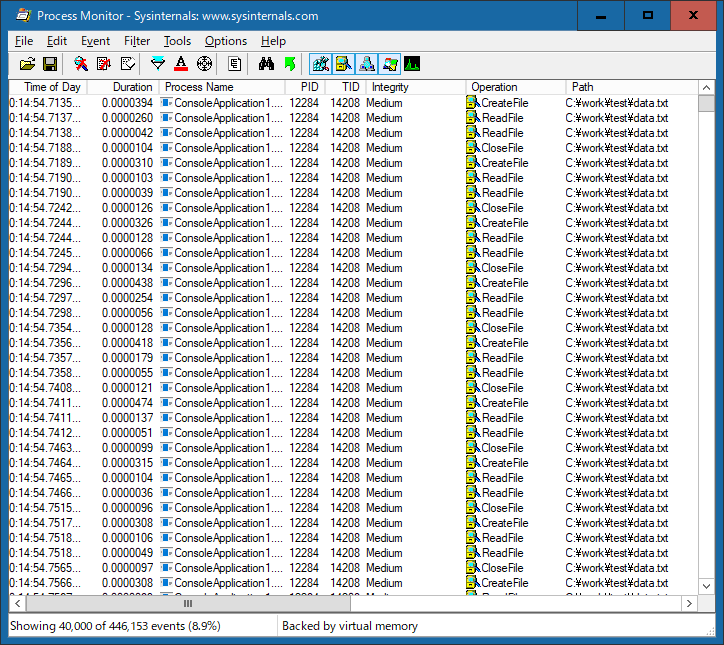Open the Process Tree icon
Screen dimensions: 724x645
(x=235, y=64)
